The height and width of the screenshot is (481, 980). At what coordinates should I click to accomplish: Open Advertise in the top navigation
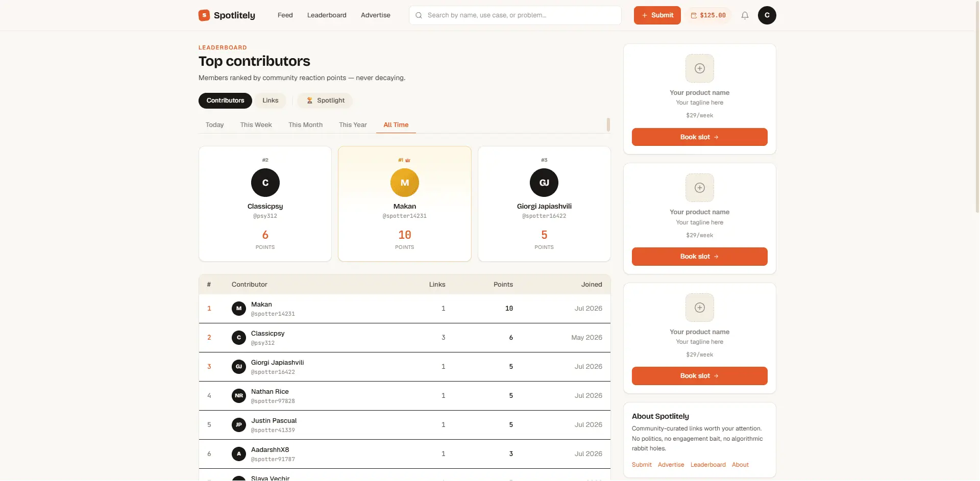click(x=376, y=15)
